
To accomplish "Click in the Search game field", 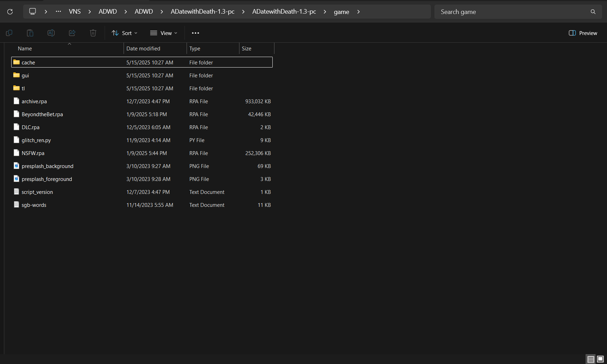I will coord(511,12).
